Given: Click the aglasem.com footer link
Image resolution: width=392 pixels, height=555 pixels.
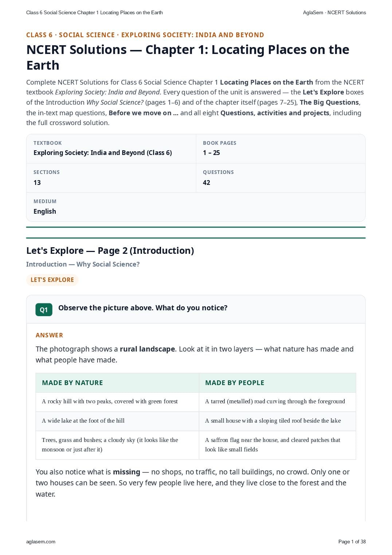Looking at the screenshot, I should coord(41,542).
